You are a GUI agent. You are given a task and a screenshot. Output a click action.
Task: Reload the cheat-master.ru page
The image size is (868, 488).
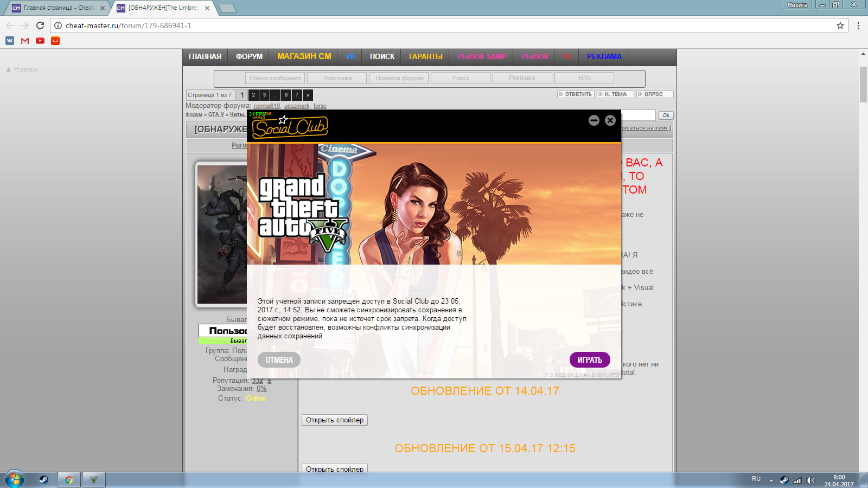40,25
